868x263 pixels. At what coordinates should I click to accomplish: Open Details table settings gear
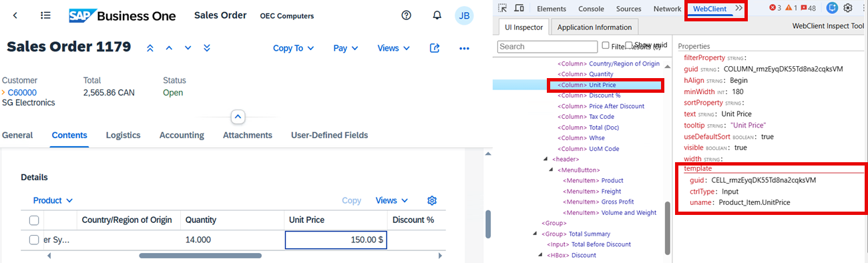(432, 200)
